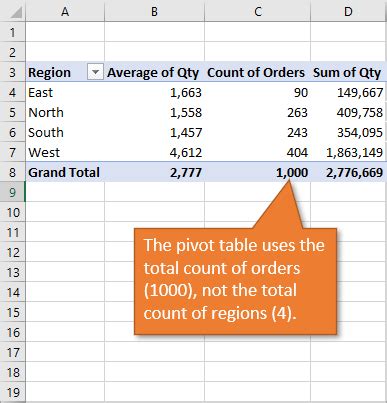Select row 12 header

click(13, 252)
